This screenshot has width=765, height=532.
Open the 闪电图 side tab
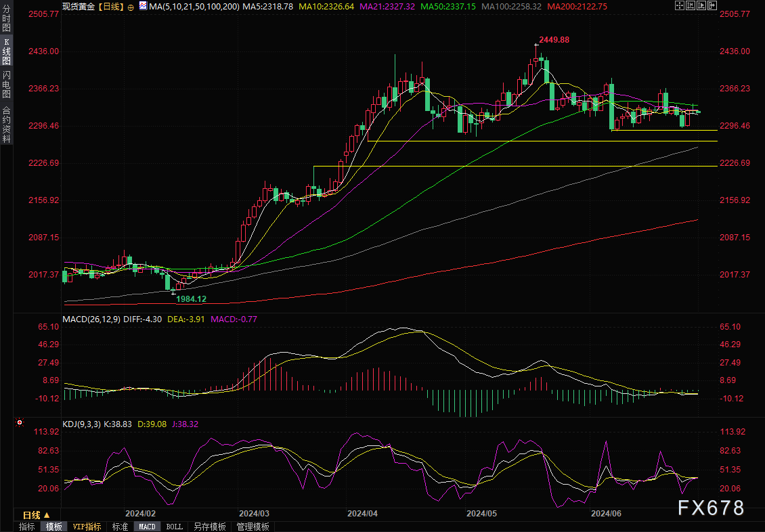pos(6,83)
